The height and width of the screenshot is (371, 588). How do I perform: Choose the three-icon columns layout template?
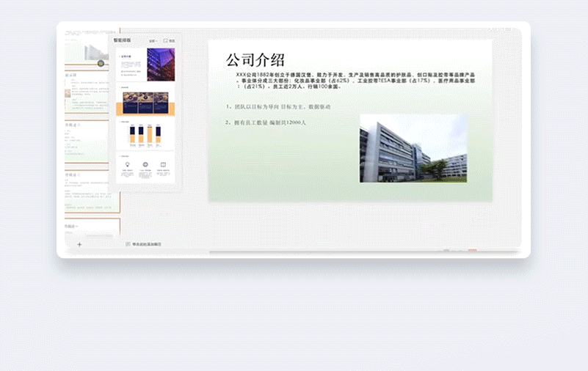[x=145, y=168]
